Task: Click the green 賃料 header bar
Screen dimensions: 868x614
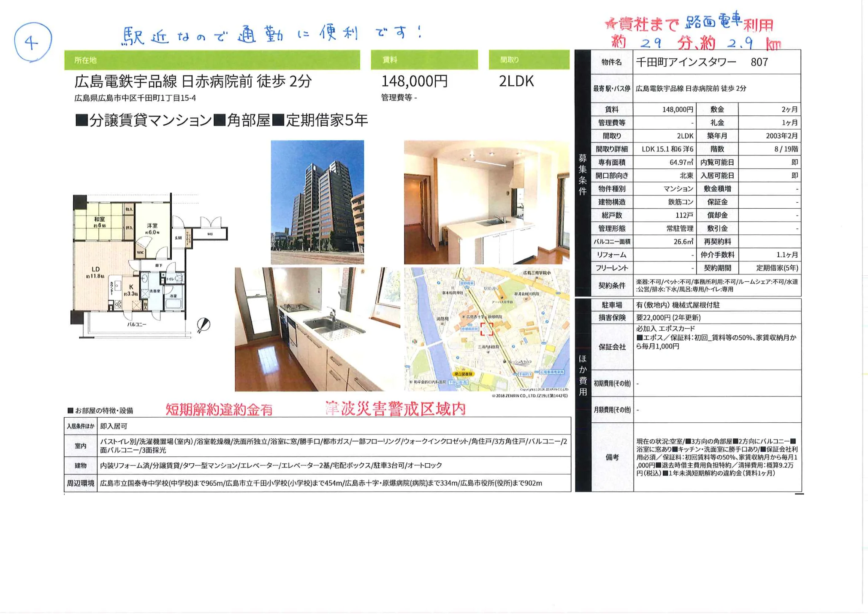Action: pos(424,60)
